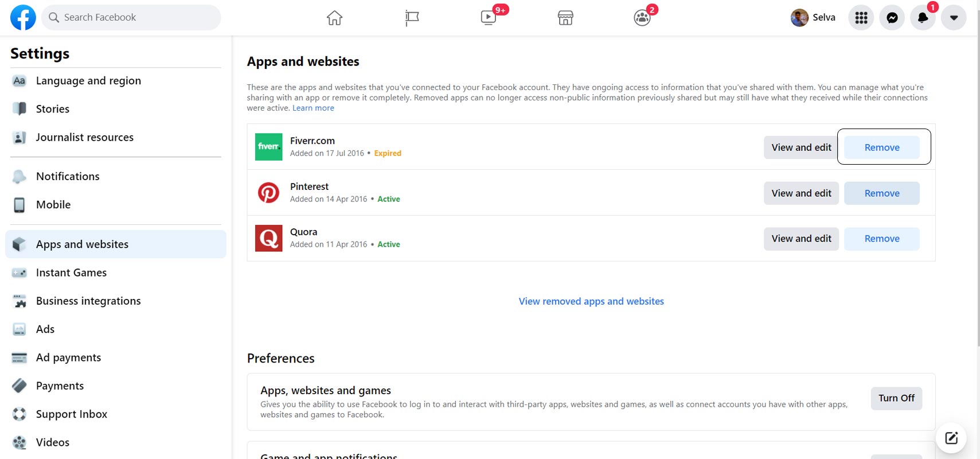980x459 pixels.
Task: Remove the Quora app
Action: pos(882,239)
